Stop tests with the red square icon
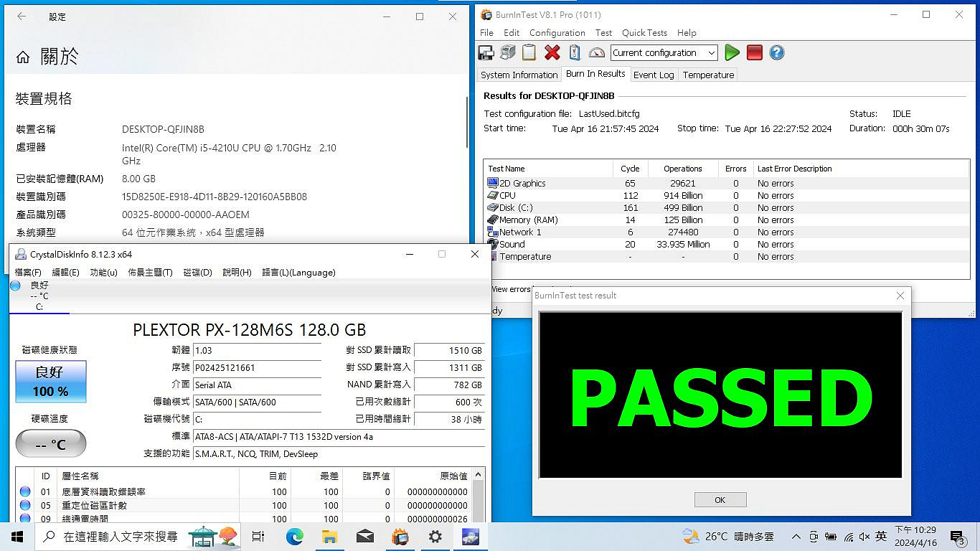Image resolution: width=980 pixels, height=551 pixels. (x=754, y=52)
